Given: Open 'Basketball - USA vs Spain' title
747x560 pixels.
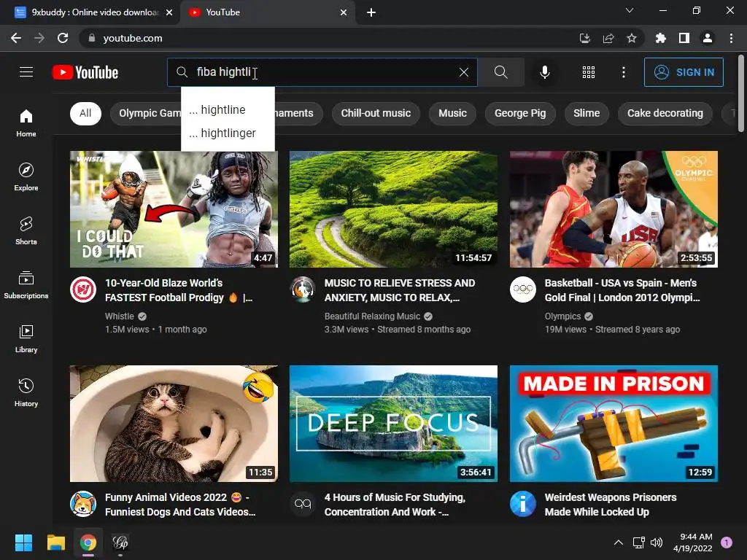Looking at the screenshot, I should (622, 290).
